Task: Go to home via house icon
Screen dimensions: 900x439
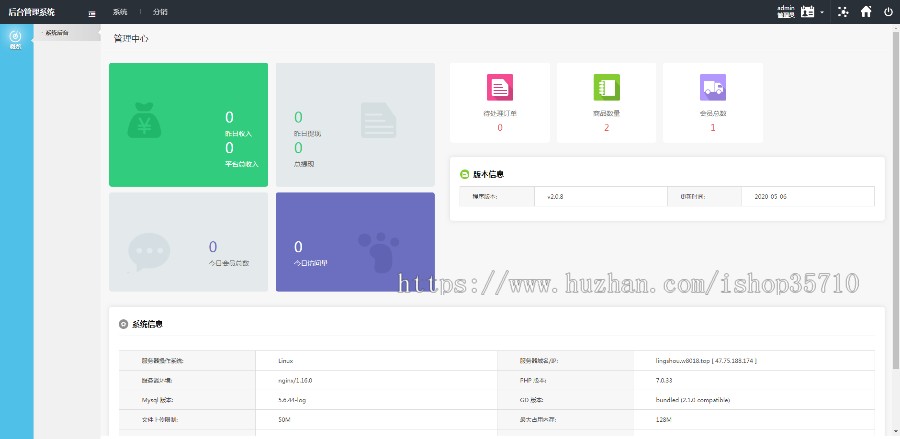Action: tap(866, 11)
